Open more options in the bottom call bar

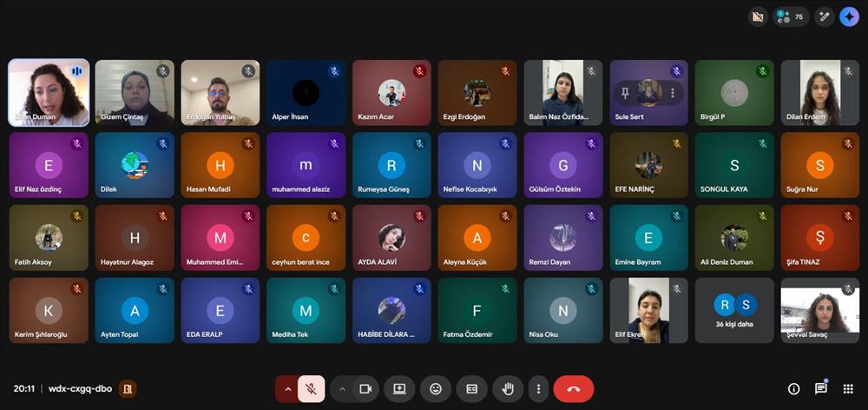[538, 389]
